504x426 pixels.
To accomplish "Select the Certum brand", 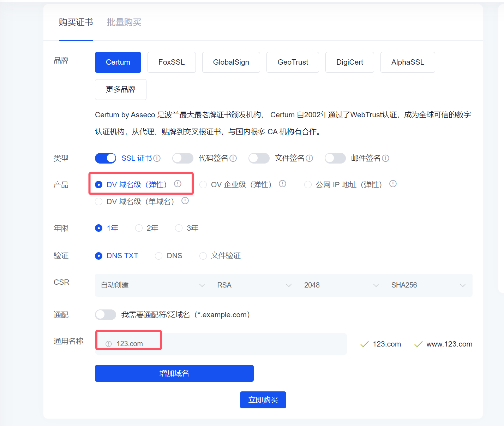I will tap(118, 62).
